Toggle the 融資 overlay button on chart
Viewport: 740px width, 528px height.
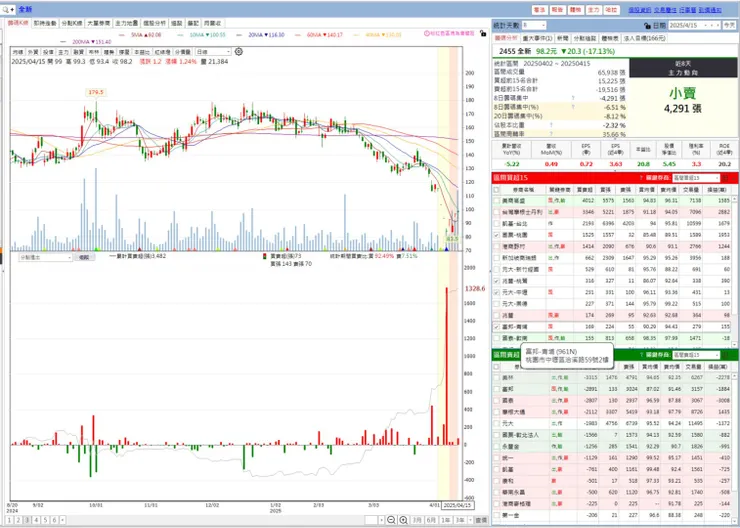(x=78, y=52)
